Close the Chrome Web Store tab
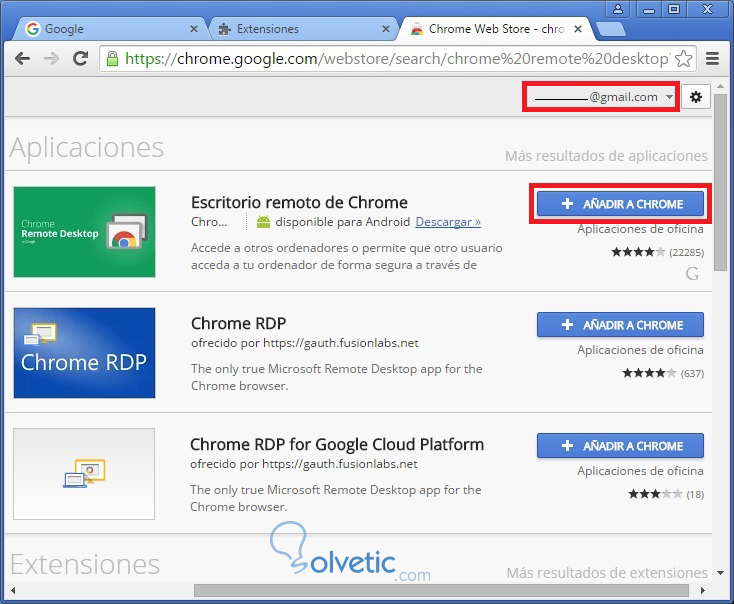Screen dimensions: 734x604 pos(578,29)
